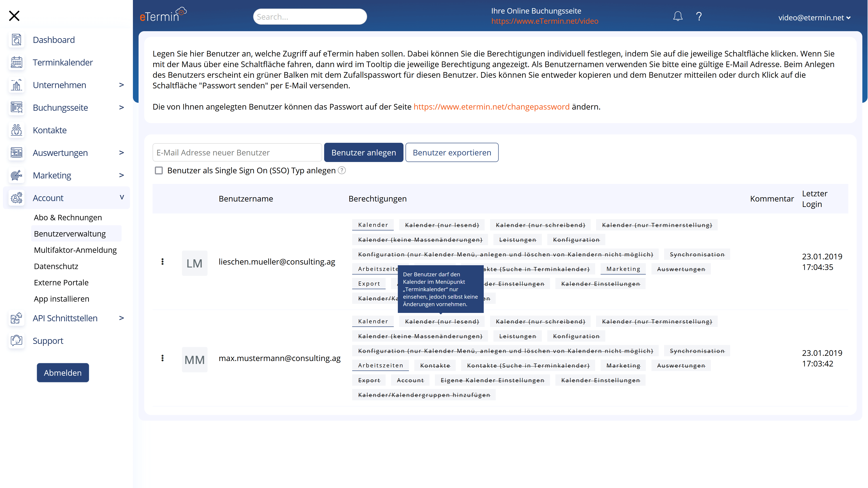Toggle Synchronisation permission for lieschen.mueller
Image resolution: width=868 pixels, height=488 pixels.
point(697,254)
